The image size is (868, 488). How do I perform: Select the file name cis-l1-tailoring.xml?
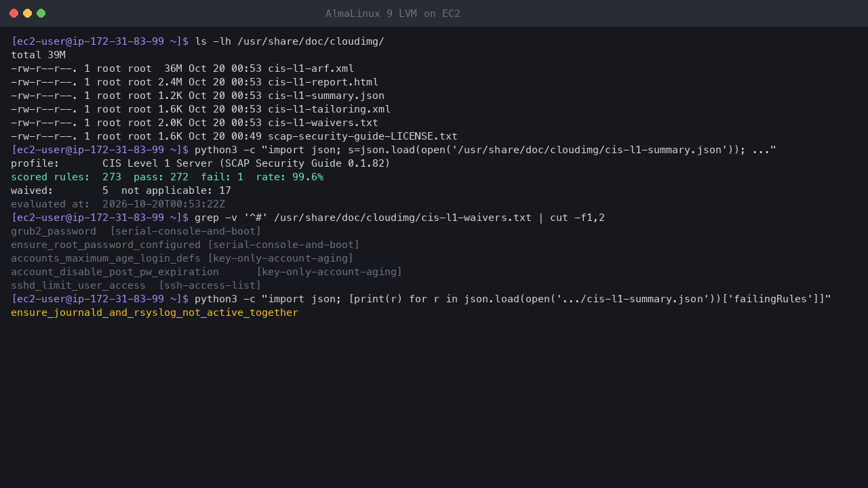pyautogui.click(x=329, y=109)
